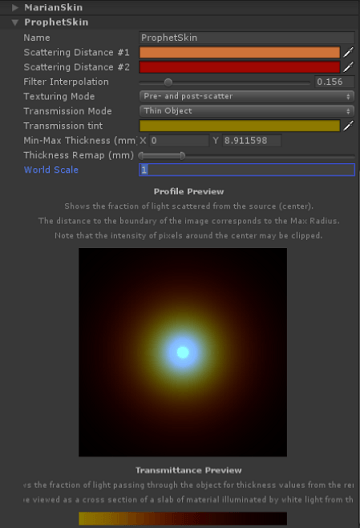Open the Transmission Mode dropdown
Screen dimensions: 360x528
coord(247,111)
